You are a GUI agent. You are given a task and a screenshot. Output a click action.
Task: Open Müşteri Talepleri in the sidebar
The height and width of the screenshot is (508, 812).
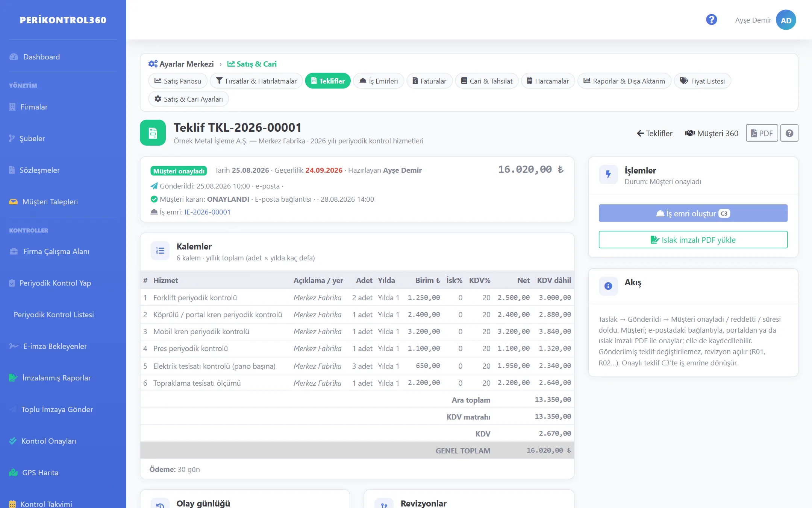pyautogui.click(x=50, y=202)
